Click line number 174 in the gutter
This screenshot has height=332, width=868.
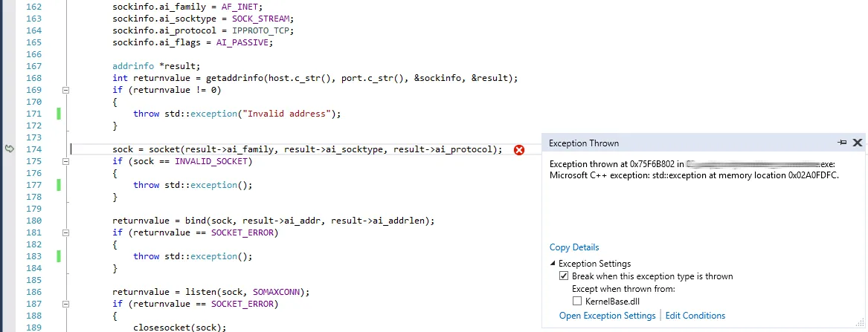point(34,149)
